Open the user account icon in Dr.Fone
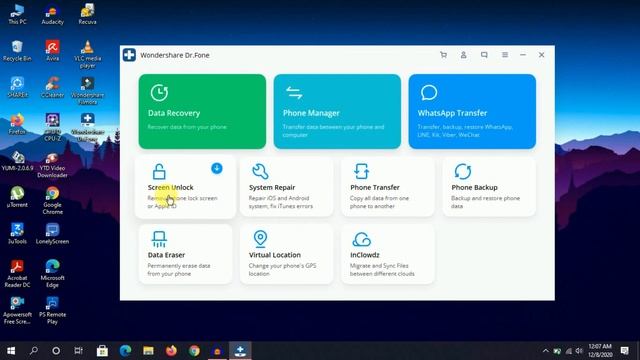This screenshot has height=360, width=640. tap(463, 55)
